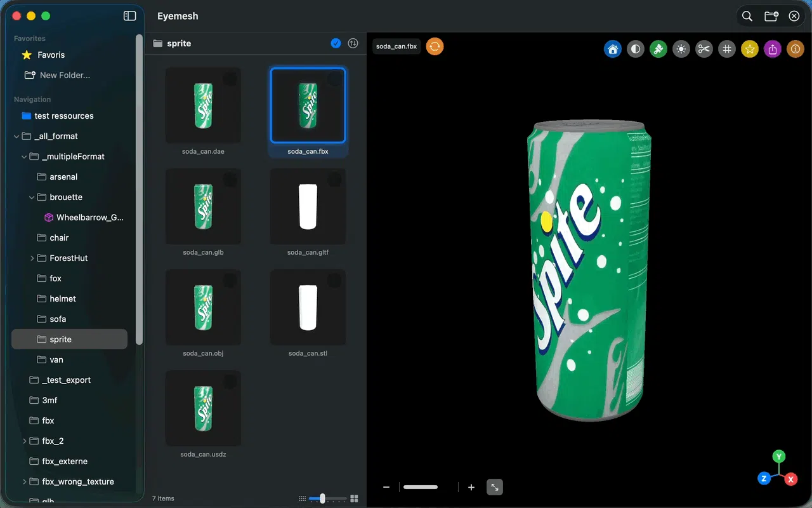Collapse the brouette folder chevron
Image resolution: width=812 pixels, height=508 pixels.
pyautogui.click(x=32, y=197)
